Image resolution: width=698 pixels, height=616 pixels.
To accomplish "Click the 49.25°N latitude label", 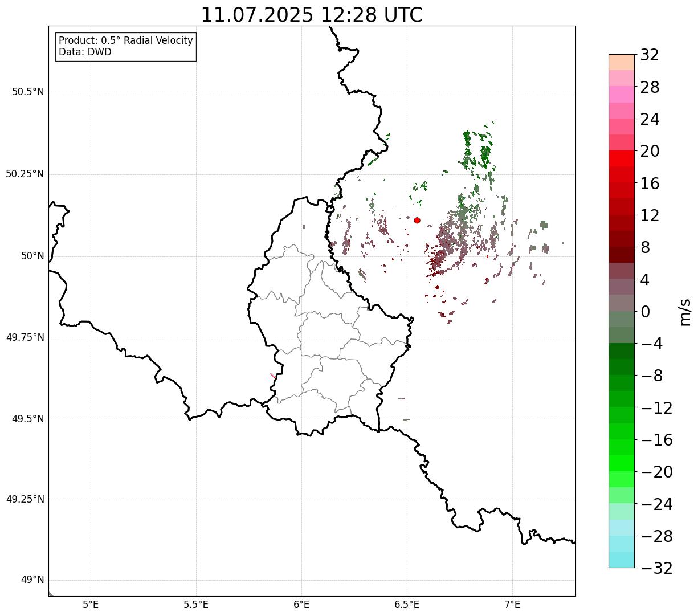I will point(25,500).
